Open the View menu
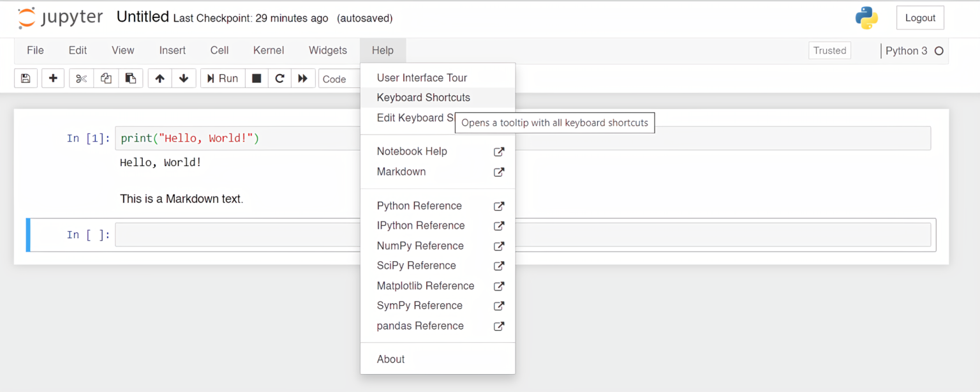This screenshot has width=980, height=392. click(123, 50)
